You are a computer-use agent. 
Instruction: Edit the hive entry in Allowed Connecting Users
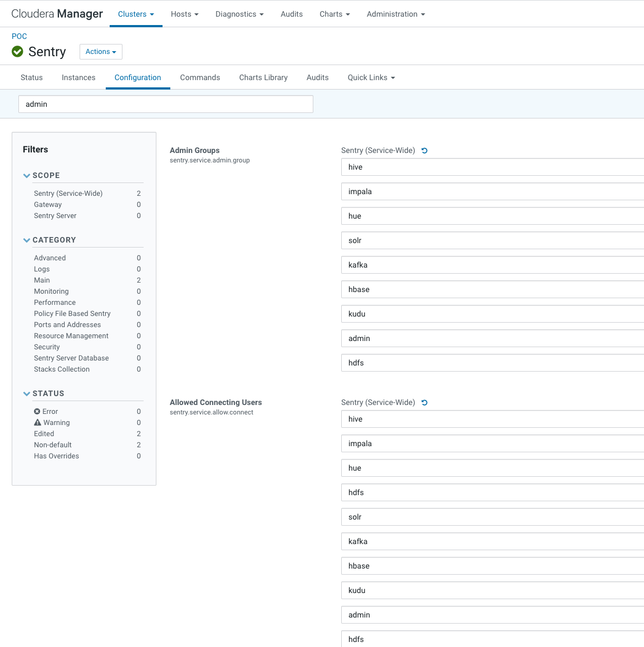[493, 419]
